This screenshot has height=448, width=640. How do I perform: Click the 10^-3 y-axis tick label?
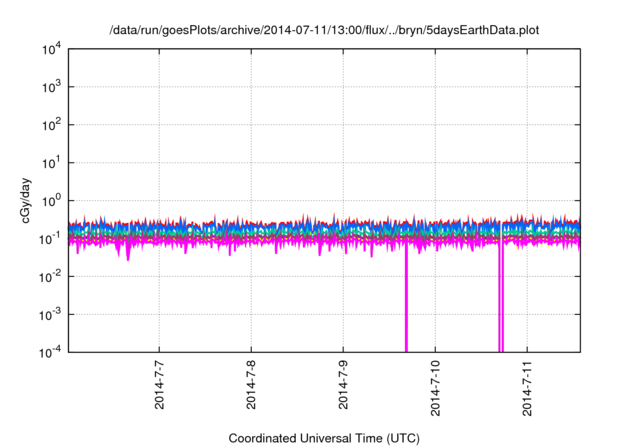[50, 315]
